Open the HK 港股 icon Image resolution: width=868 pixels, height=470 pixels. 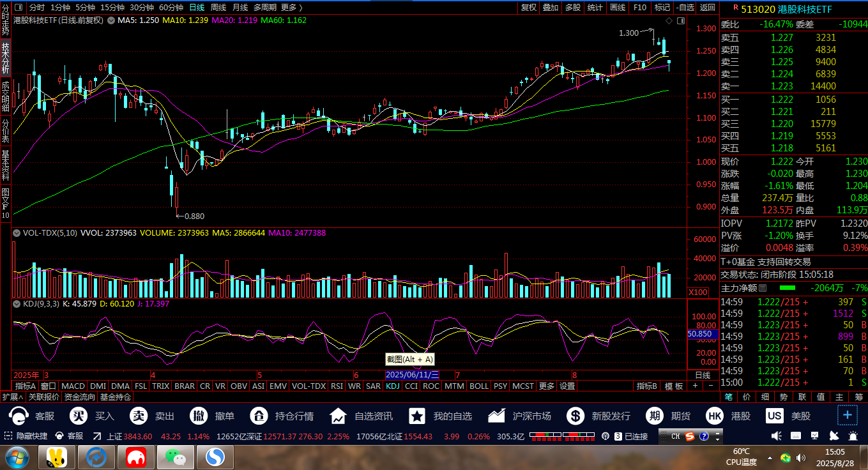(715, 416)
